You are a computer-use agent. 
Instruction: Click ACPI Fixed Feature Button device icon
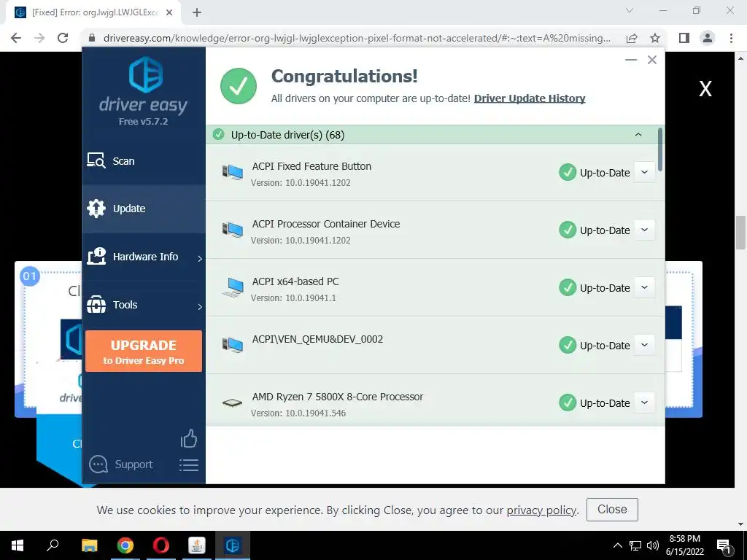point(233,172)
